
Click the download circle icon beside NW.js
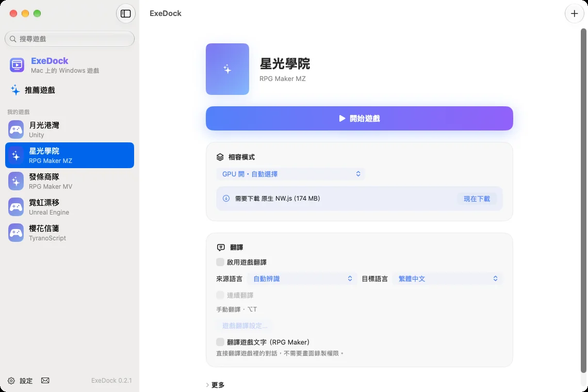coord(226,199)
